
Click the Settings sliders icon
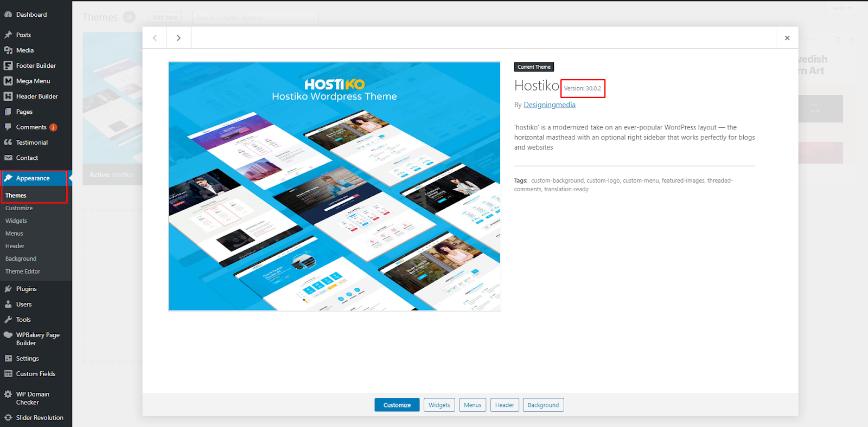8,359
